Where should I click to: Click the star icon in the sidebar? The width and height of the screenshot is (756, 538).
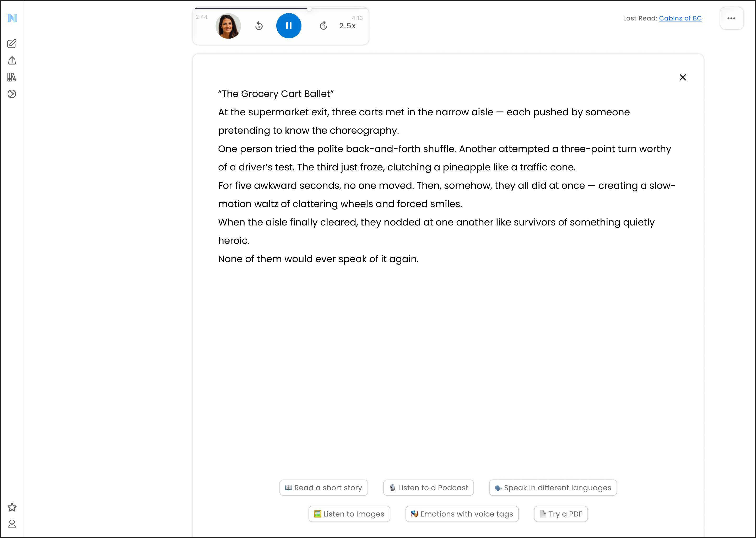coord(12,507)
